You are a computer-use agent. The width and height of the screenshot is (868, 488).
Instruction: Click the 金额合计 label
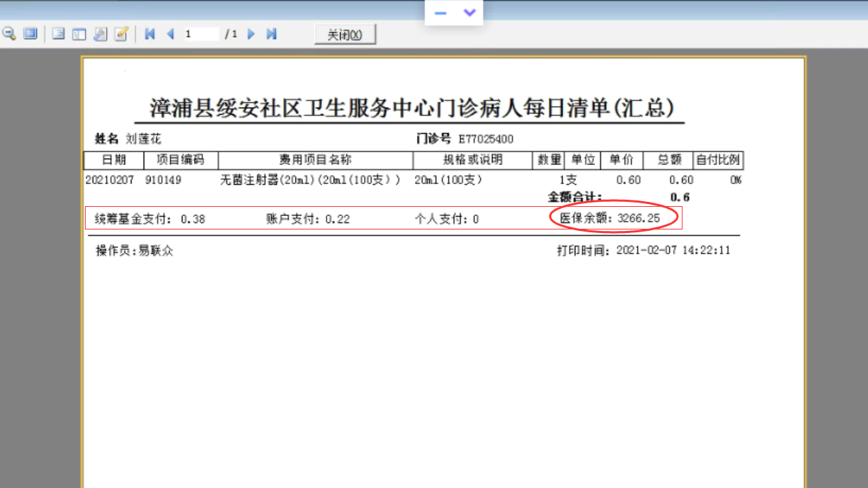coord(575,197)
